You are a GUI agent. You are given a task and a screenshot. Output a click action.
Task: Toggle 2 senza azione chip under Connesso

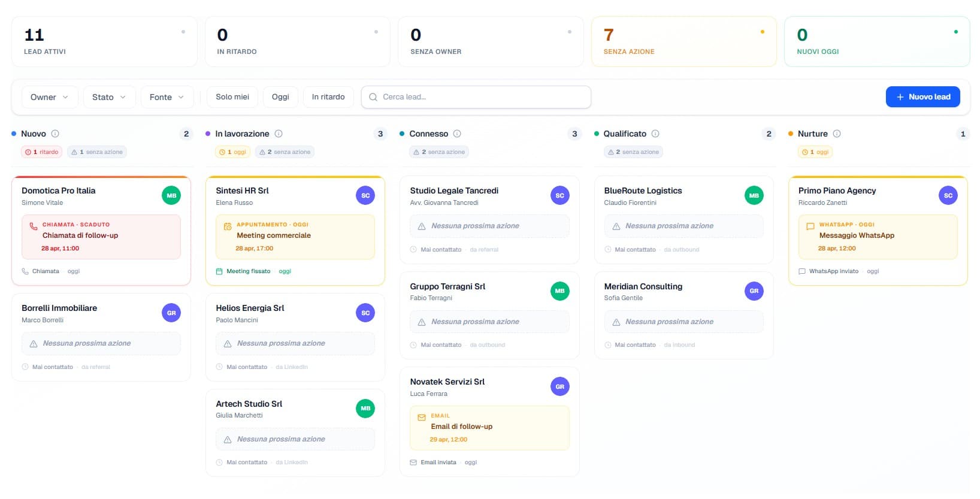tap(439, 152)
